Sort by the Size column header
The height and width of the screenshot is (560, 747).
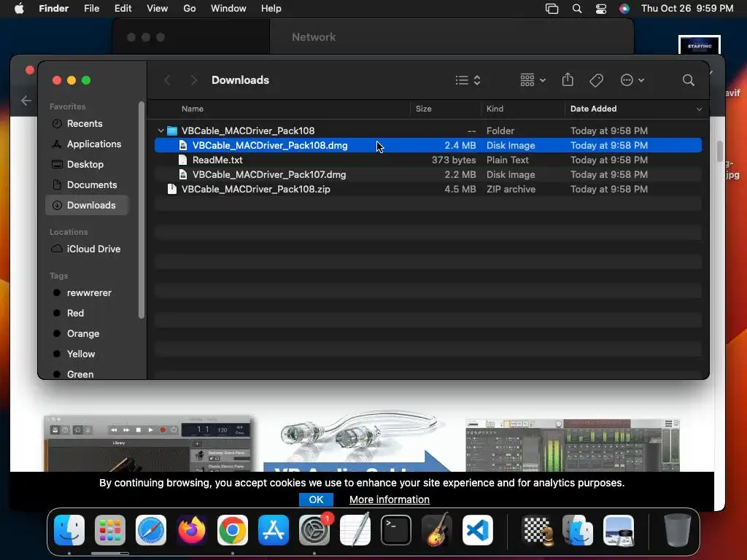click(x=423, y=109)
